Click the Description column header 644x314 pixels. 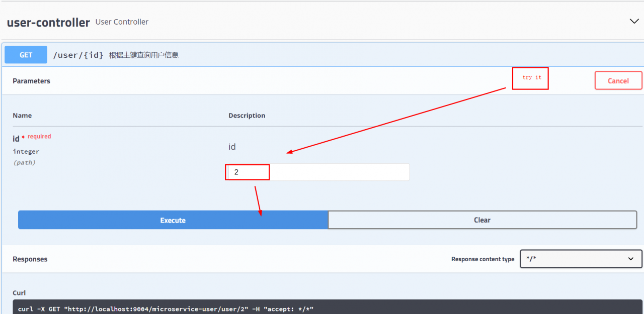(x=247, y=116)
